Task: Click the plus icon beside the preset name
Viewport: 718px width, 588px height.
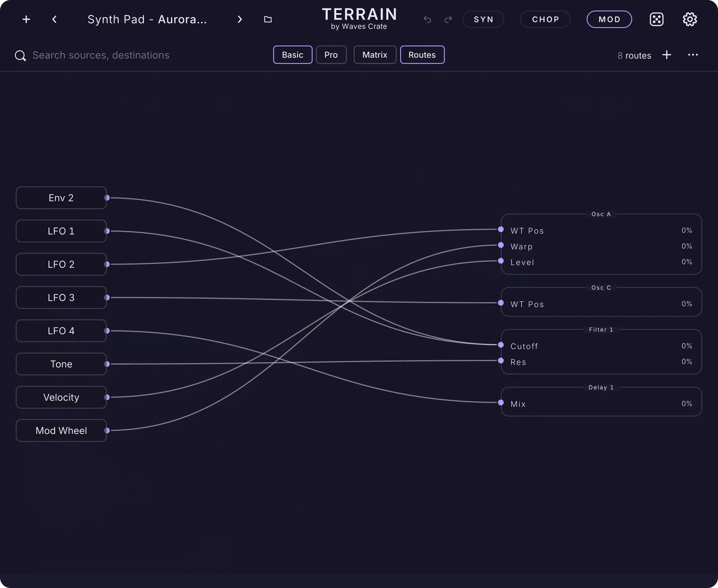Action: click(x=26, y=19)
